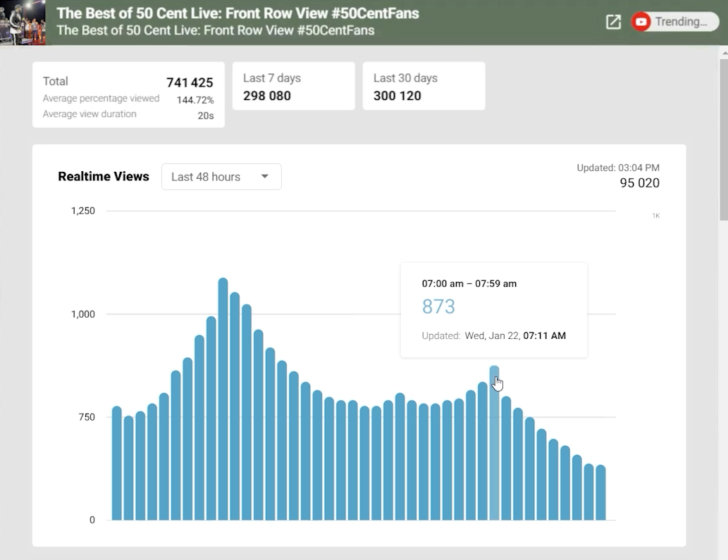This screenshot has height=560, width=728.
Task: Open the bold video title link
Action: (237, 13)
